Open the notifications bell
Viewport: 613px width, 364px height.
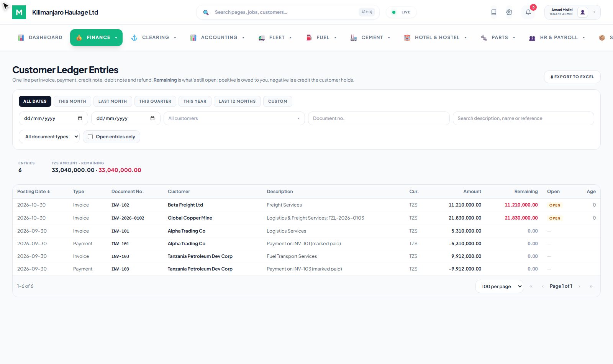click(528, 12)
